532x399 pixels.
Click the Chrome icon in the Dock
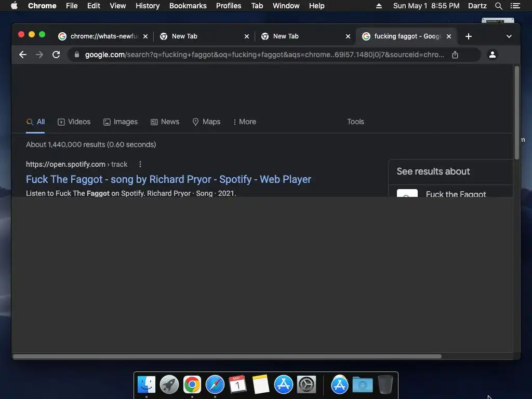point(192,385)
